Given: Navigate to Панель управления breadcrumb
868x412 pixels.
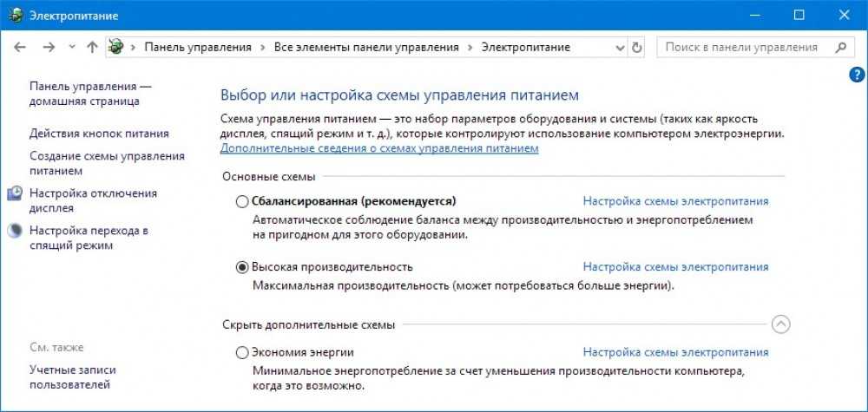Looking at the screenshot, I should (x=197, y=47).
